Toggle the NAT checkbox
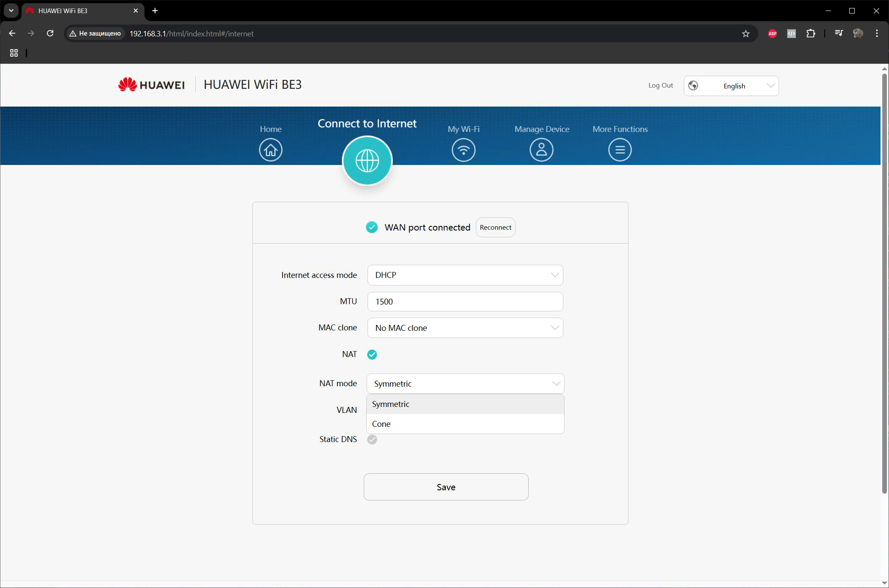The image size is (889, 588). pyautogui.click(x=372, y=354)
